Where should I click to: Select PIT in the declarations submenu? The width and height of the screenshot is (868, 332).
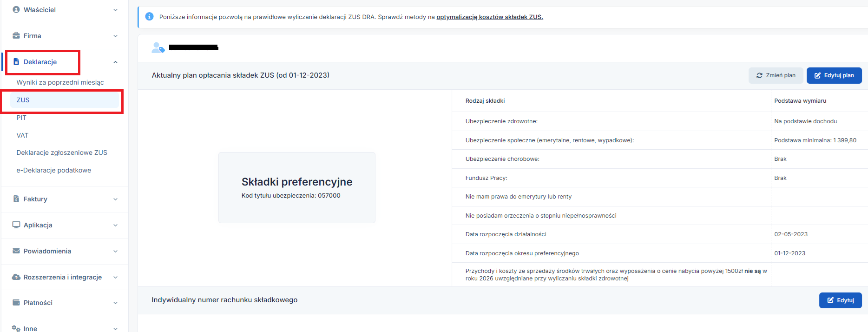tap(21, 118)
